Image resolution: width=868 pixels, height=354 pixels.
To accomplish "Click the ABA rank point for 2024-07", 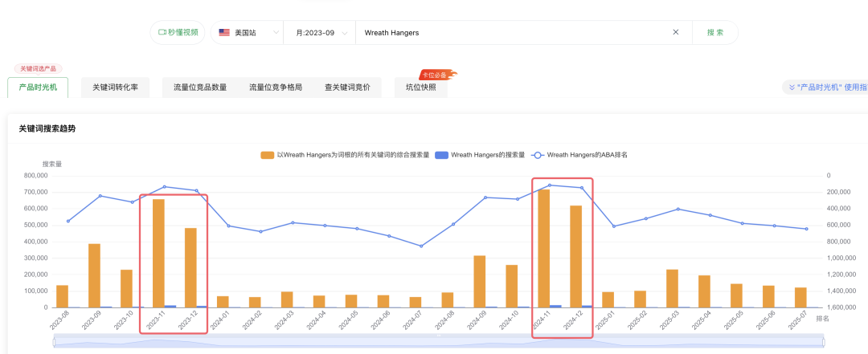I will pos(420,246).
